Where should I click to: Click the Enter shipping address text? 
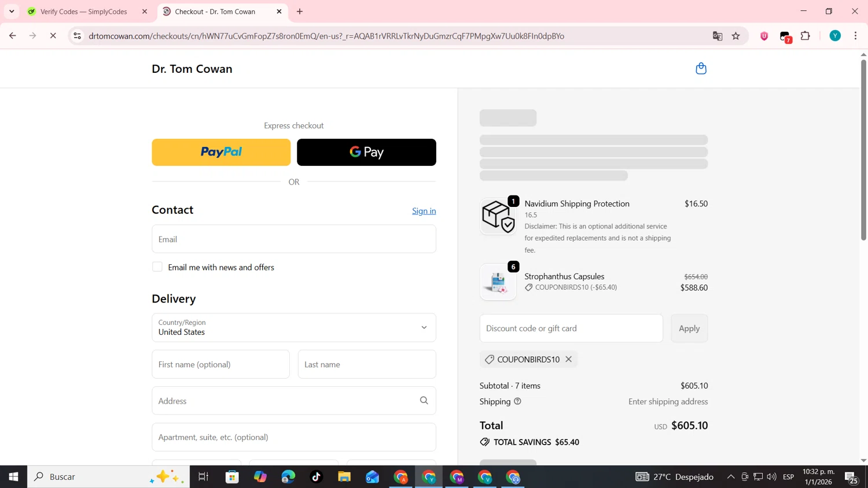click(668, 401)
